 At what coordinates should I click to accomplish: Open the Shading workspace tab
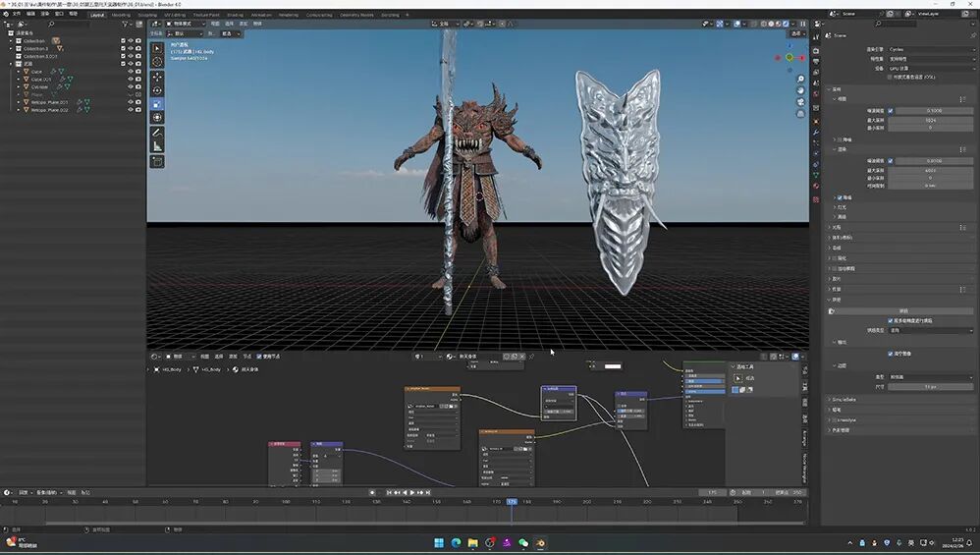pos(235,15)
